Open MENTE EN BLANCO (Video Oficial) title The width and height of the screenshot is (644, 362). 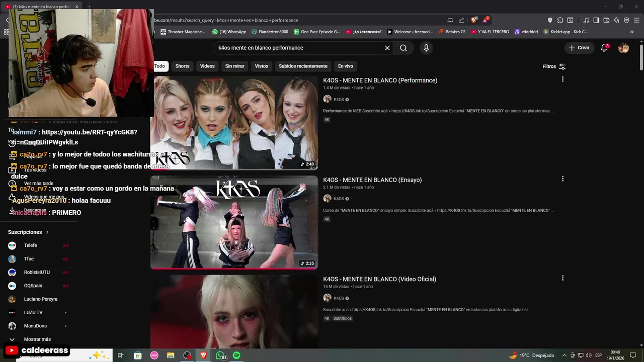coord(379,279)
